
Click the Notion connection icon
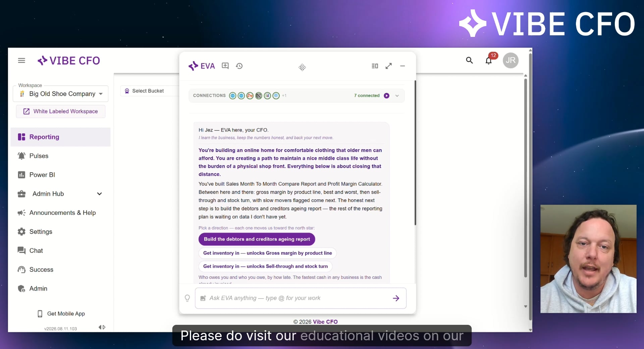(x=259, y=96)
